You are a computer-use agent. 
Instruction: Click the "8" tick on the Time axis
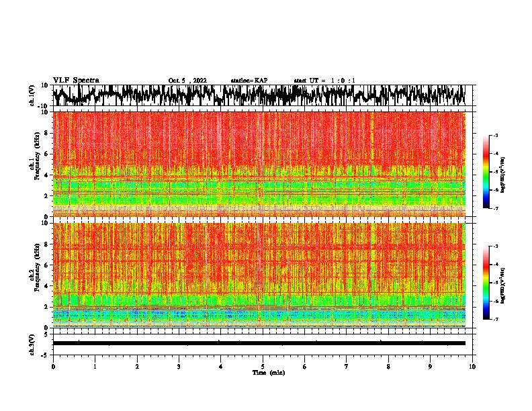coord(388,367)
